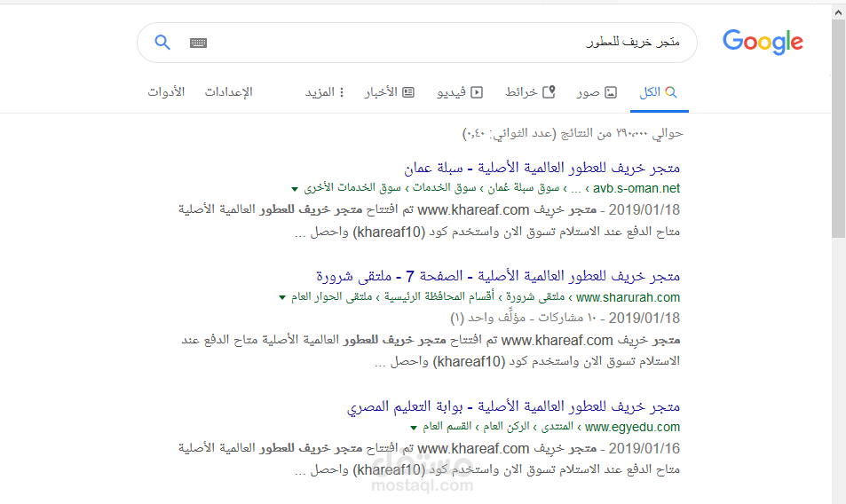Click the blue magnifier search button
846x504 pixels.
point(162,42)
